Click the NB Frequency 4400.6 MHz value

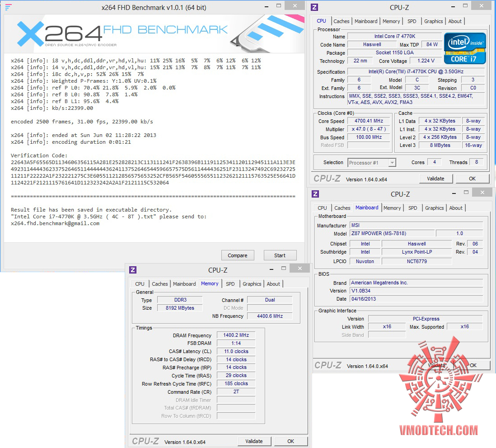point(270,316)
